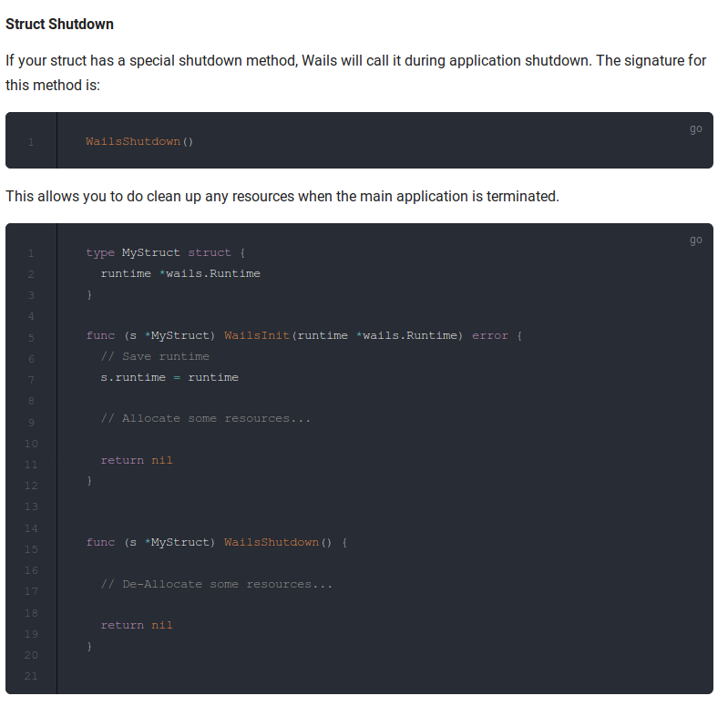Click line number 21 in the MyStruct code block

click(x=31, y=676)
